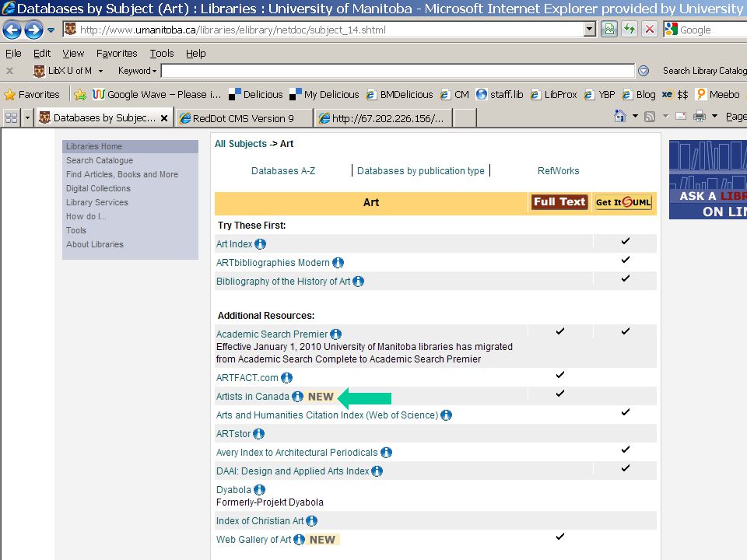Stop loading with the red X icon
This screenshot has height=560, width=747.
pyautogui.click(x=649, y=30)
